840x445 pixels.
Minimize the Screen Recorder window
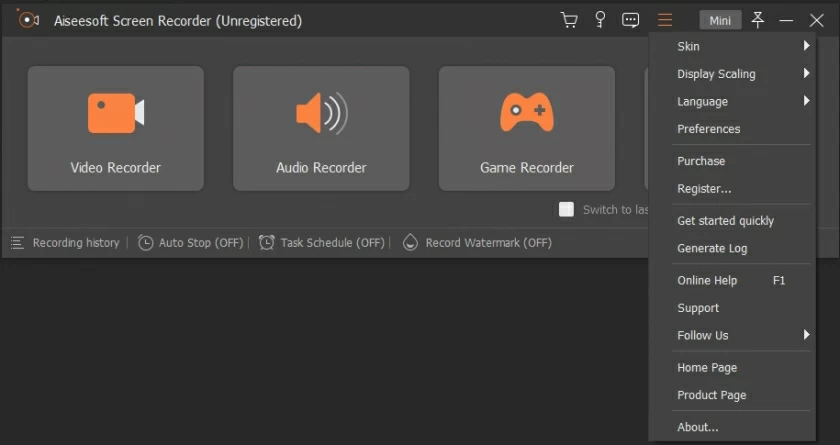(786, 20)
